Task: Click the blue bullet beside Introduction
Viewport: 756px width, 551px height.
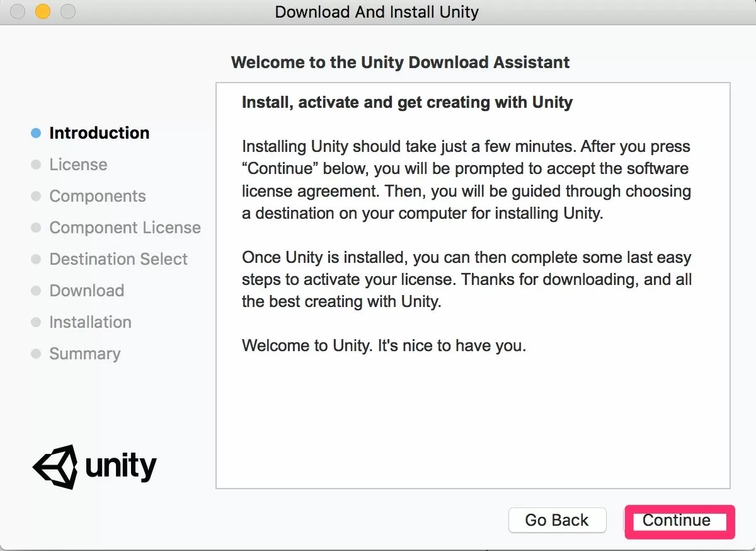Action: click(x=36, y=133)
